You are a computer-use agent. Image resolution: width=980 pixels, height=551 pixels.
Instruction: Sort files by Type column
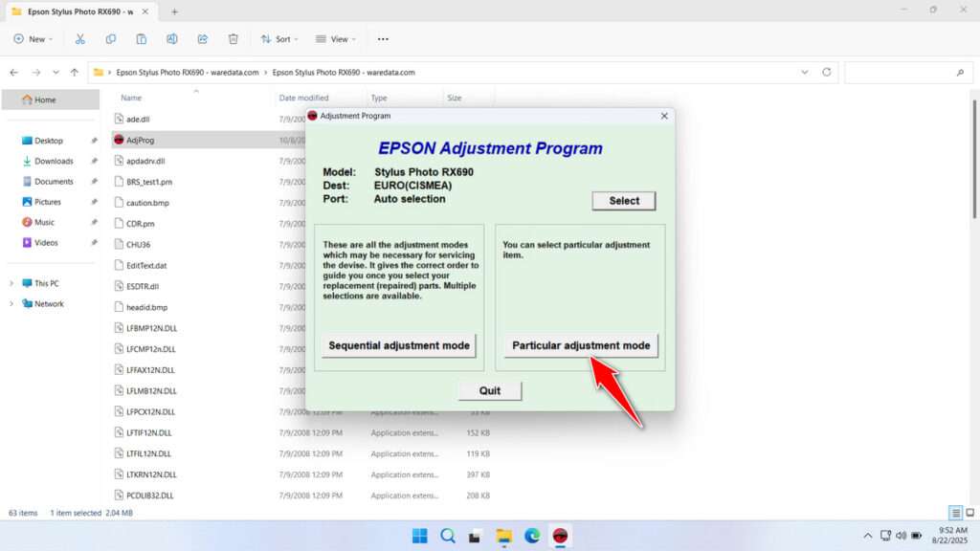(x=379, y=99)
